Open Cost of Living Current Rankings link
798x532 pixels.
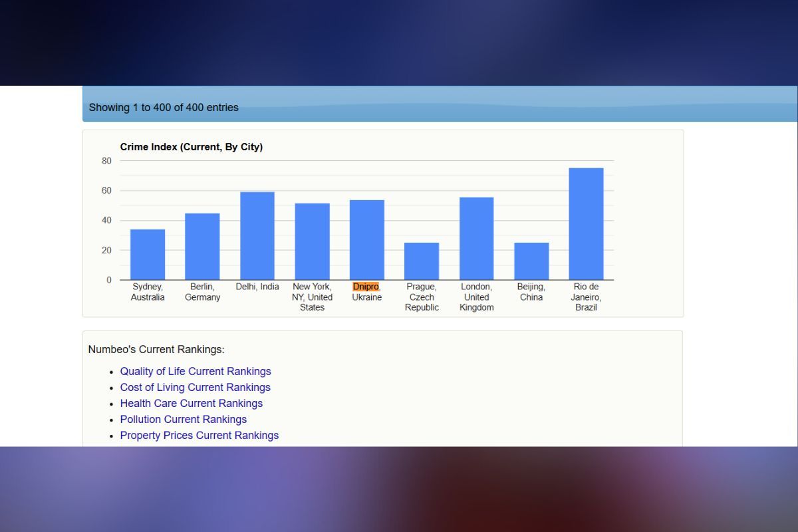pyautogui.click(x=195, y=387)
